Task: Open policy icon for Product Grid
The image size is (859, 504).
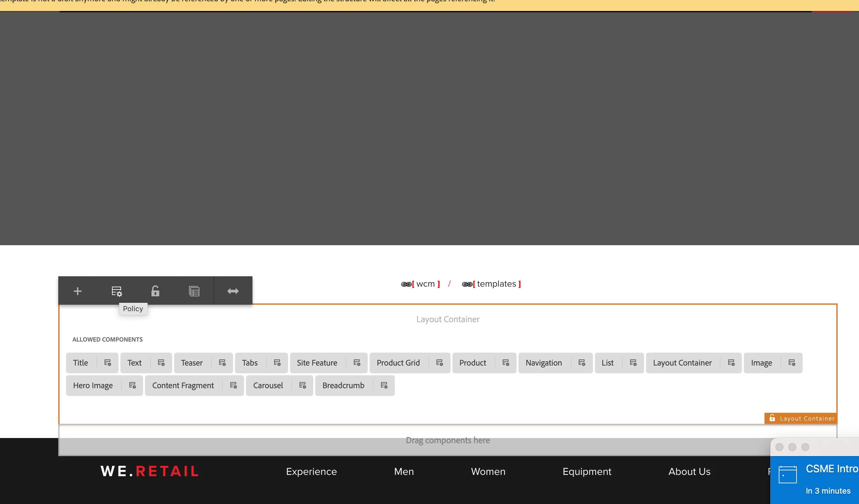Action: 440,363
